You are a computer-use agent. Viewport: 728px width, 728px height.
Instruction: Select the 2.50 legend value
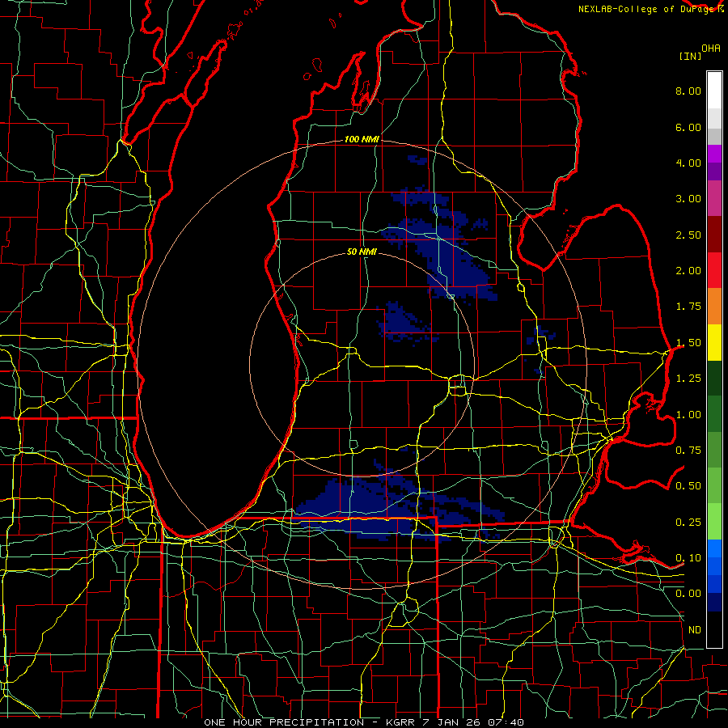click(x=688, y=235)
